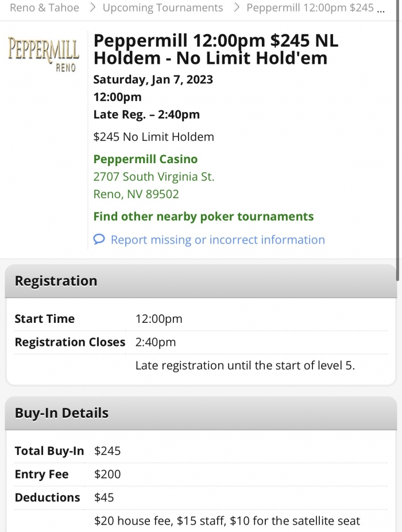The height and width of the screenshot is (532, 402).
Task: Click the speech bubble report icon
Action: 99,240
